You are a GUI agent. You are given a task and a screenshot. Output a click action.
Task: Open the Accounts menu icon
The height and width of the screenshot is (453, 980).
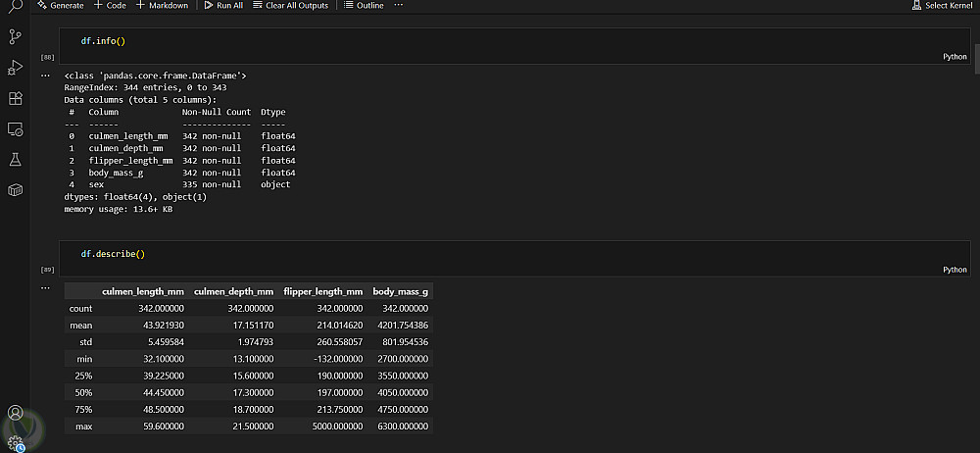point(15,413)
